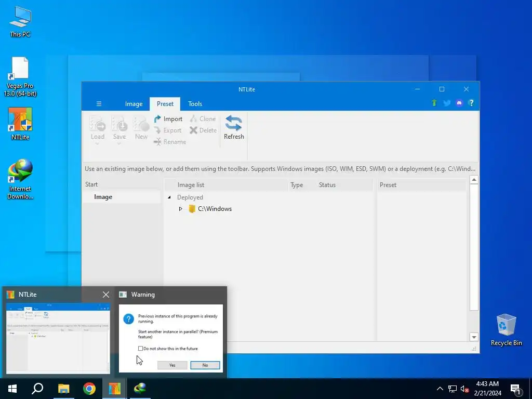Select the Warning thumbnail title
This screenshot has width=532, height=399.
point(143,295)
